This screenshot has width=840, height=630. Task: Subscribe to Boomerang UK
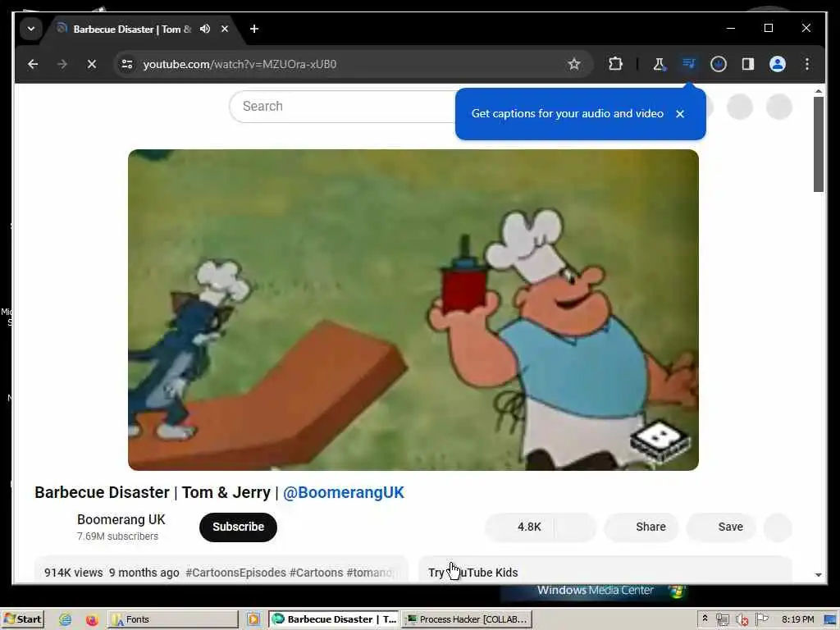click(x=238, y=527)
